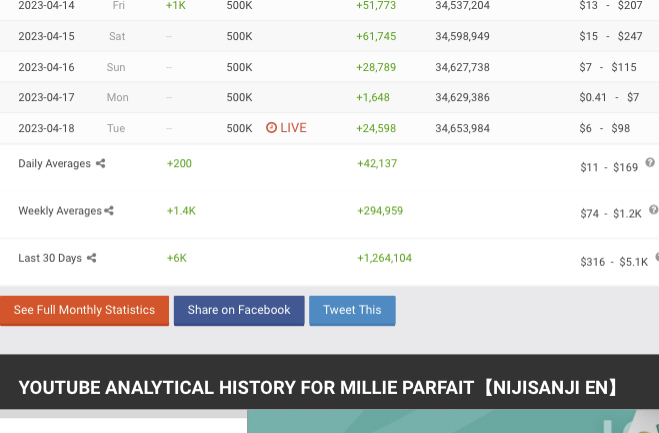
Task: Click earnings $15 - $247
Action: tap(611, 36)
